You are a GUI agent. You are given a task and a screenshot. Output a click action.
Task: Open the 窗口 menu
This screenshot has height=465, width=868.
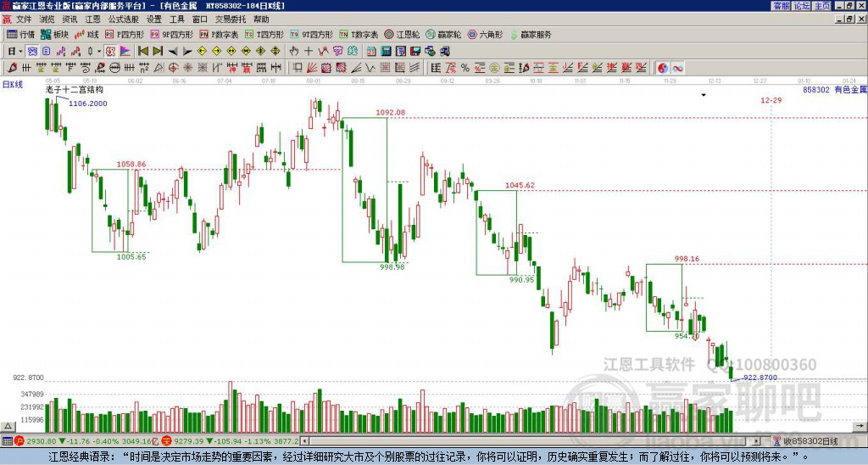(200, 20)
